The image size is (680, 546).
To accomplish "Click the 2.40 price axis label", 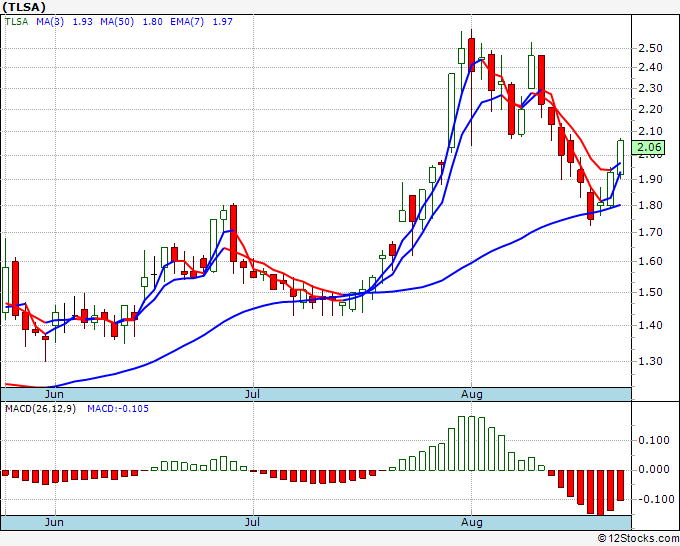I will point(651,67).
